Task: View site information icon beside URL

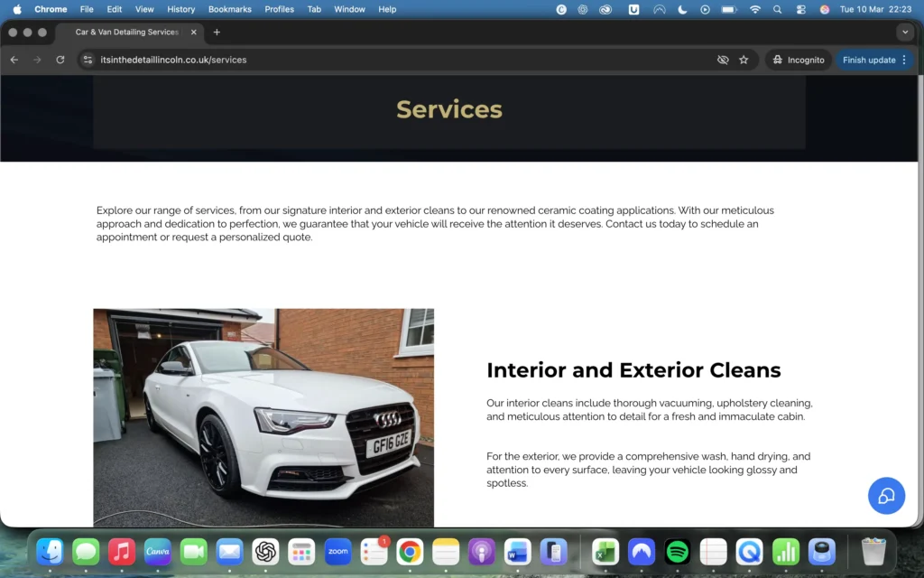Action: tap(88, 60)
